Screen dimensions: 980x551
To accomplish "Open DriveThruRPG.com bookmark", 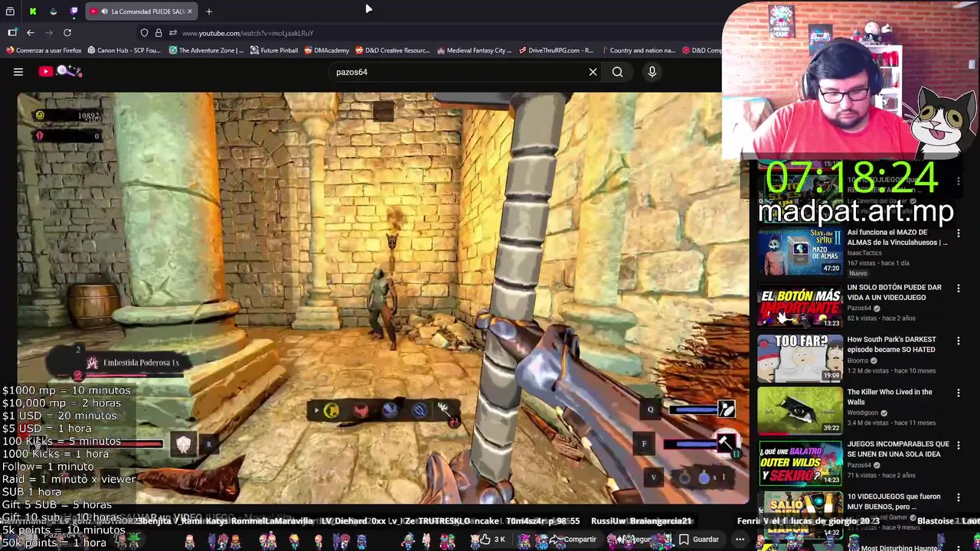I will coord(556,51).
